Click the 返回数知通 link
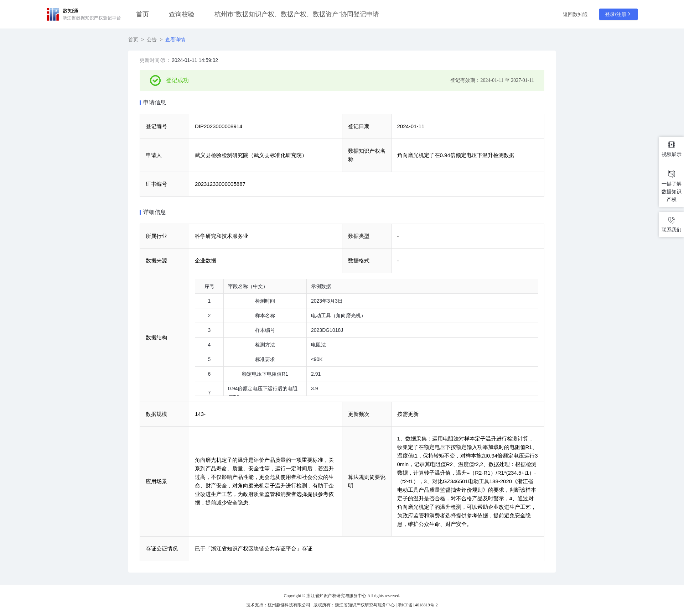684x616 pixels. [575, 14]
